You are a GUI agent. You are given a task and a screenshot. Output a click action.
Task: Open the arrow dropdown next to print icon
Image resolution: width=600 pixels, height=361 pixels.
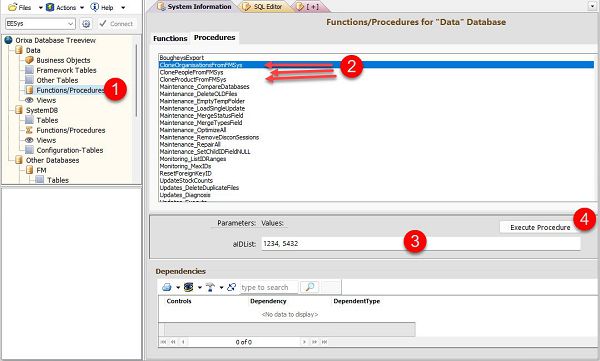pyautogui.click(x=178, y=287)
